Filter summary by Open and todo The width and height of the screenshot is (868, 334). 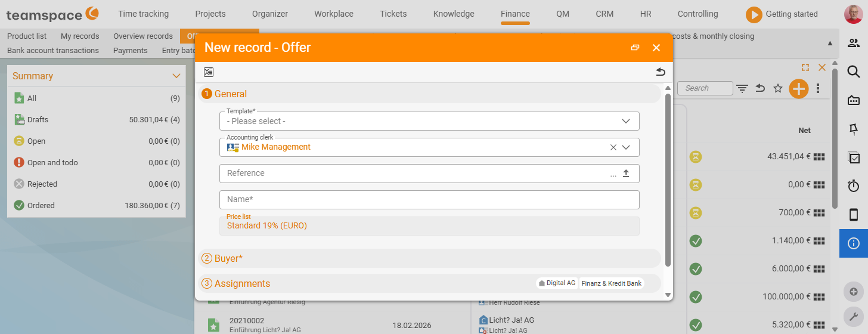[97, 163]
